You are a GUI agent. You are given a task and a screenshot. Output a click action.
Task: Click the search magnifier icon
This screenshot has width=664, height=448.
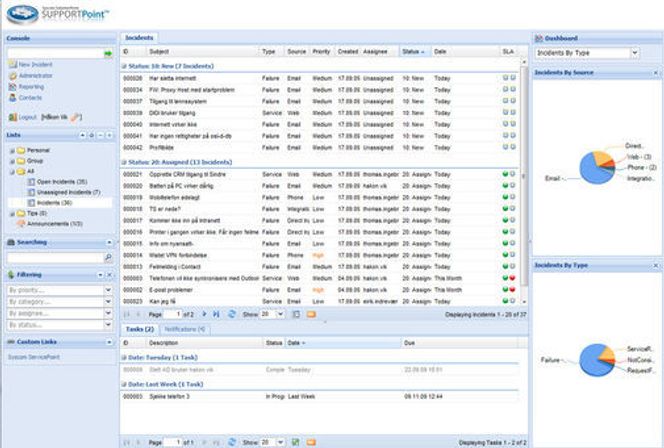click(107, 257)
